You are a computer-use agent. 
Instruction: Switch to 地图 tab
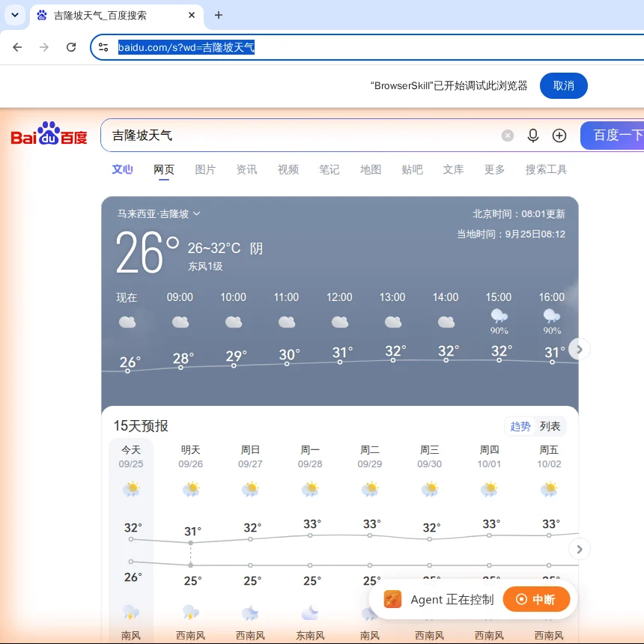tap(371, 169)
